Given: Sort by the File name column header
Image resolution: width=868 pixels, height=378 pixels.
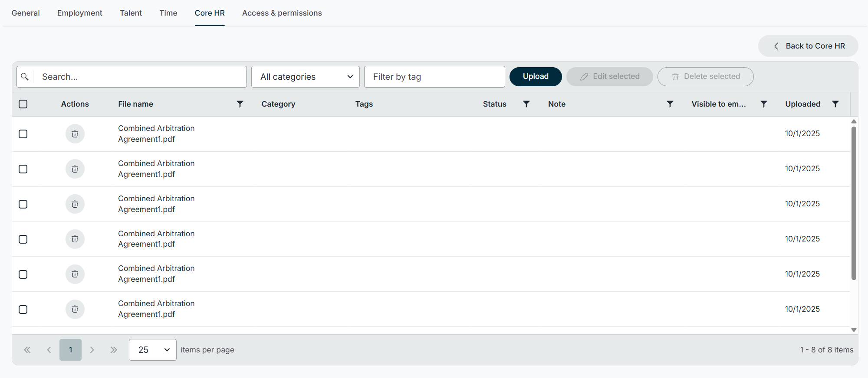Looking at the screenshot, I should point(136,104).
